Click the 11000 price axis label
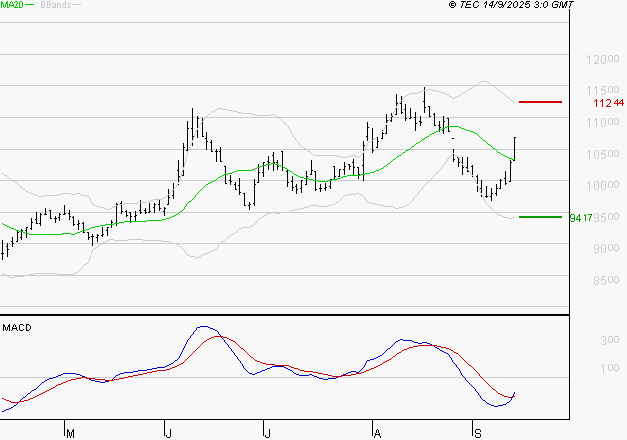Image resolution: width=627 pixels, height=440 pixels. point(603,122)
